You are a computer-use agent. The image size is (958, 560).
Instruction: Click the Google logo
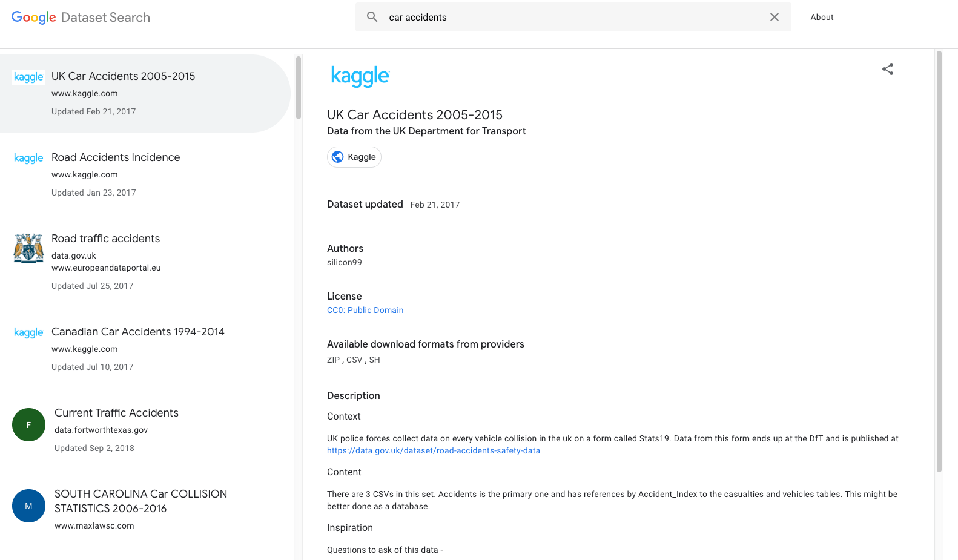point(33,17)
